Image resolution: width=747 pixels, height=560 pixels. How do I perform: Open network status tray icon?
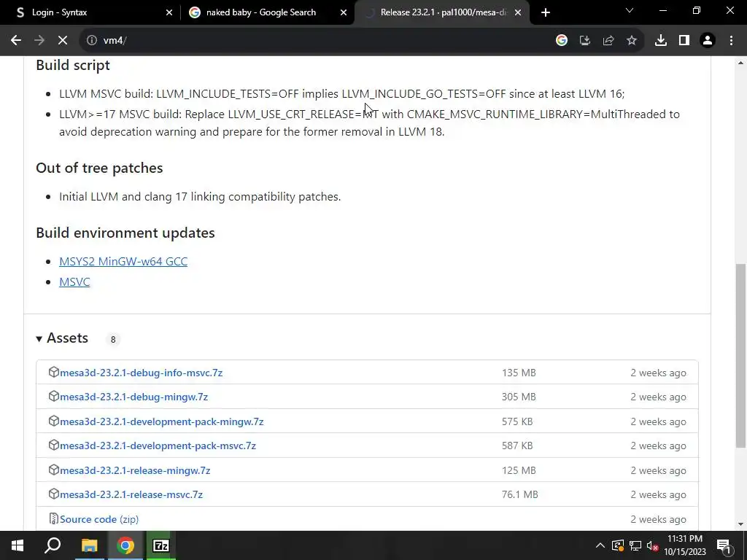click(x=635, y=545)
